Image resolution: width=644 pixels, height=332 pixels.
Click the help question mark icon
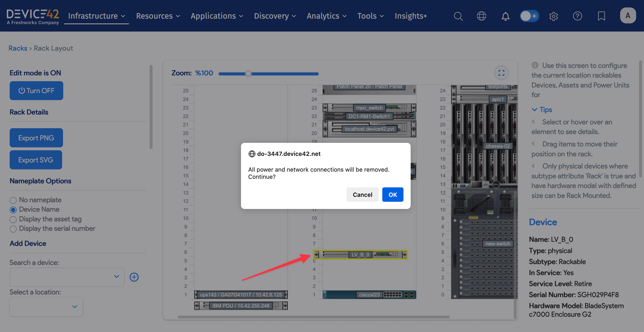pos(577,16)
